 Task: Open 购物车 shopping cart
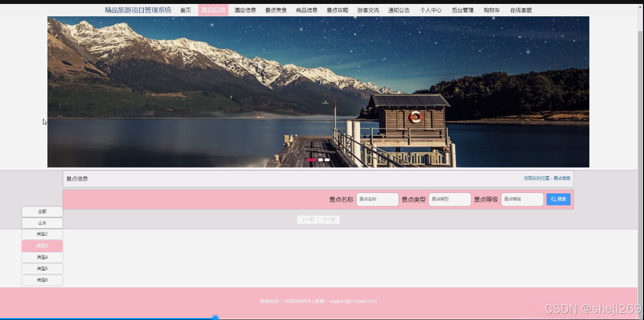tap(491, 9)
